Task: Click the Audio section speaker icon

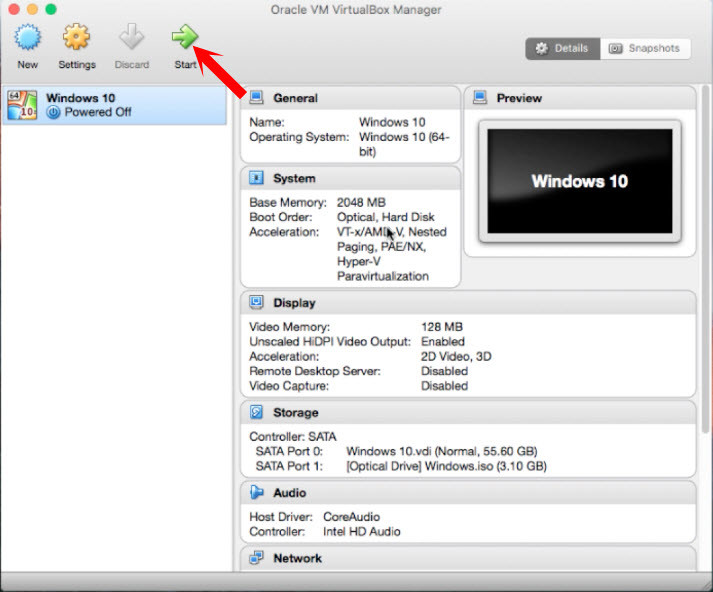Action: point(256,492)
